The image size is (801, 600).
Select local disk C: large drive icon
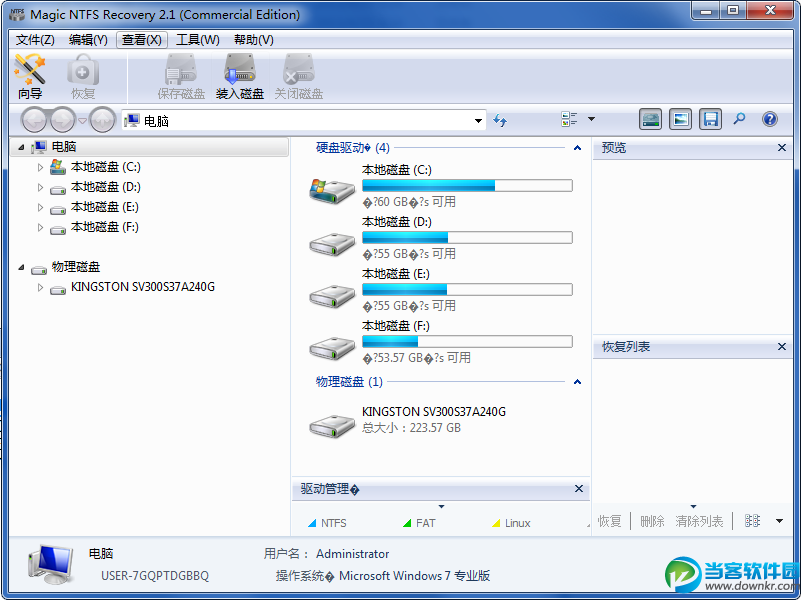[x=332, y=190]
